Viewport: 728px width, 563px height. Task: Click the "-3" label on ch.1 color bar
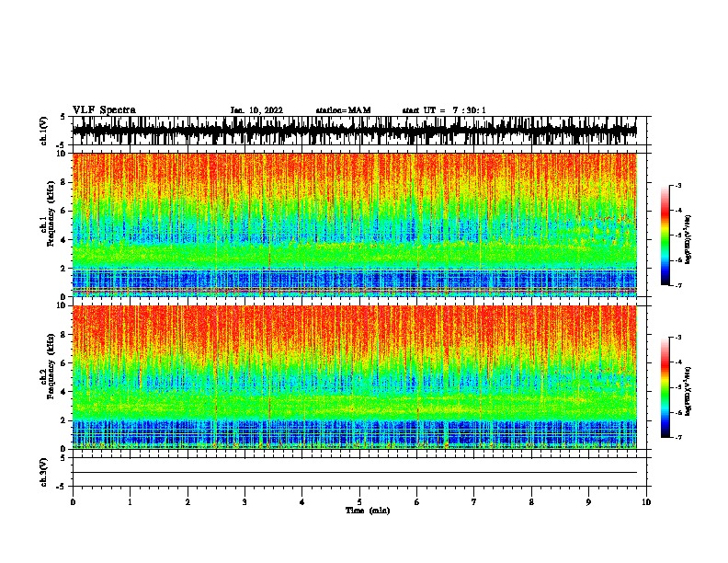(678, 185)
